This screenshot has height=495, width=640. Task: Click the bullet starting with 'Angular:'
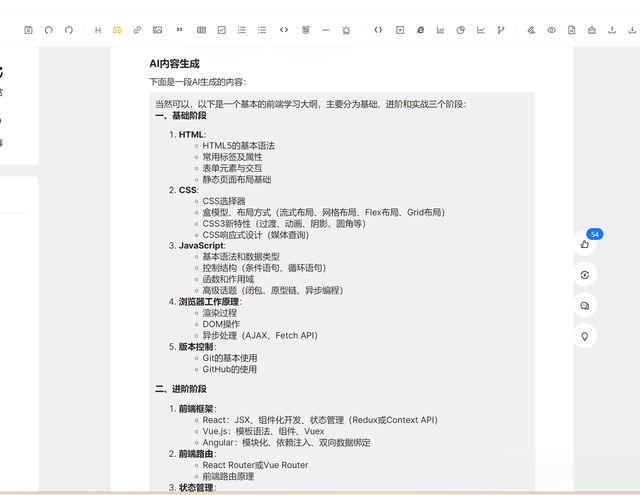pos(287,443)
